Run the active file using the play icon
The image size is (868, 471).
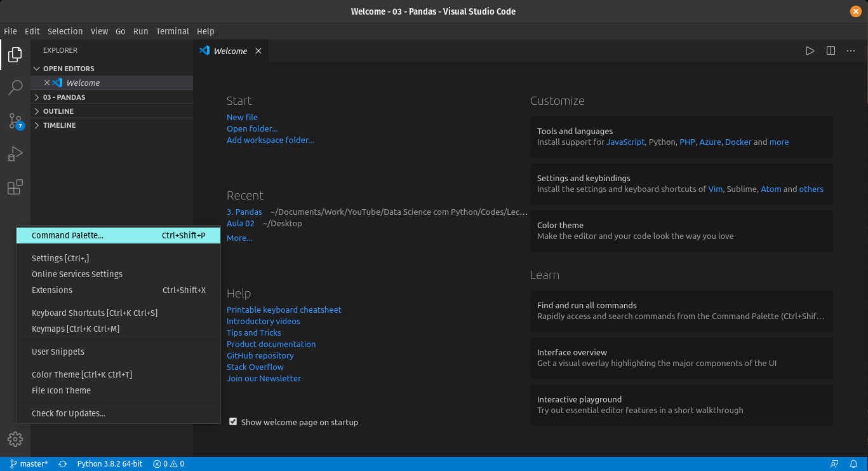point(810,51)
